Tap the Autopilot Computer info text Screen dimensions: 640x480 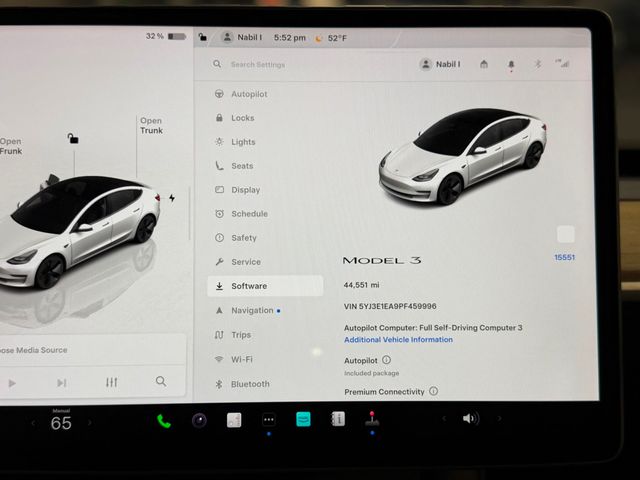click(433, 328)
